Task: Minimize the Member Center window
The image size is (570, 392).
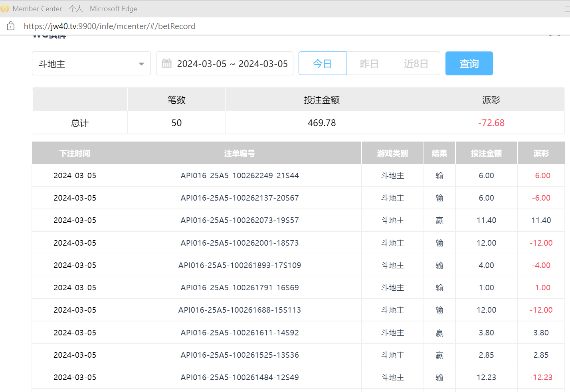Action: [541, 9]
